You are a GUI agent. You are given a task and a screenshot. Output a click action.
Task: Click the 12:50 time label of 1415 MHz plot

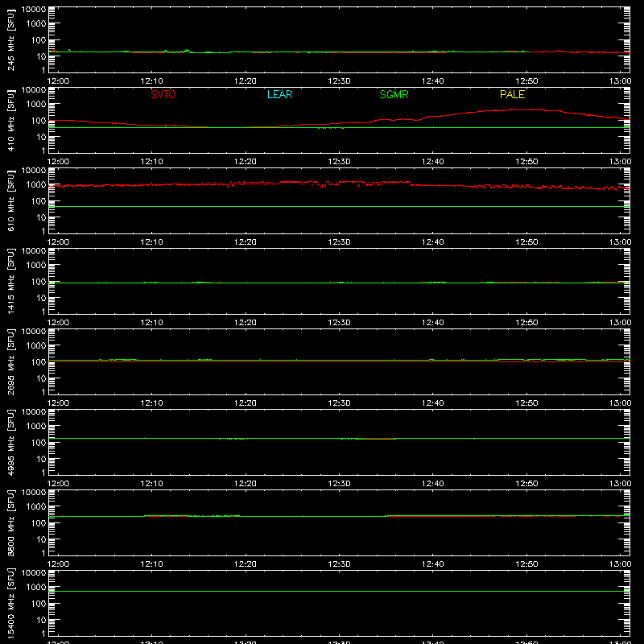(x=526, y=323)
